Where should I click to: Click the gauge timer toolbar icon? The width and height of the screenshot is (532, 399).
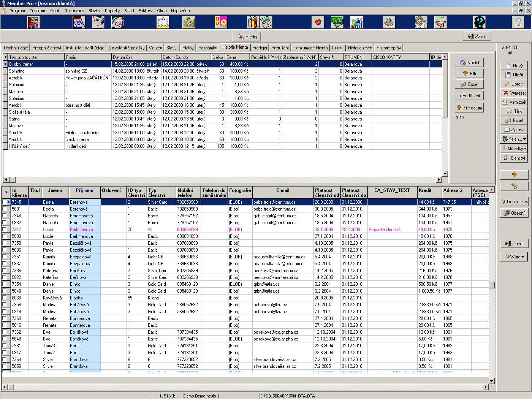coord(163,22)
